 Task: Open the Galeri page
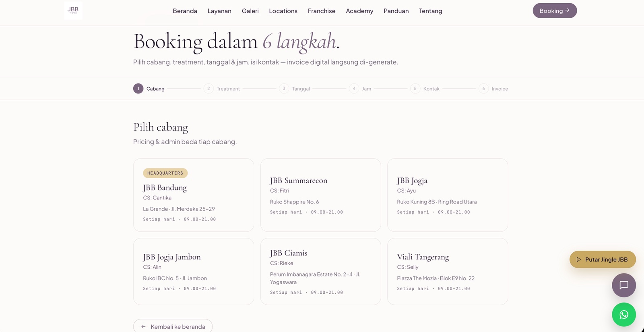(250, 11)
